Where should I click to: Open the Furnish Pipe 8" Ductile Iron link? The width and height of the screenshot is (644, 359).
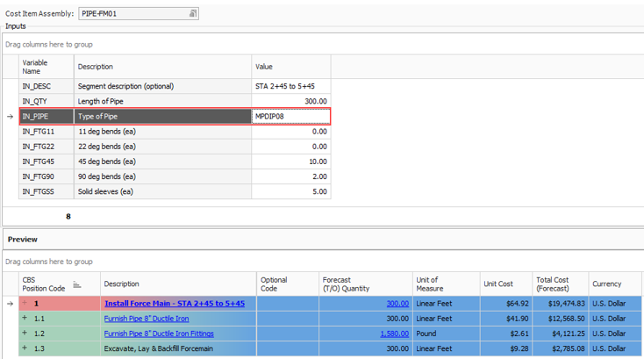point(146,319)
